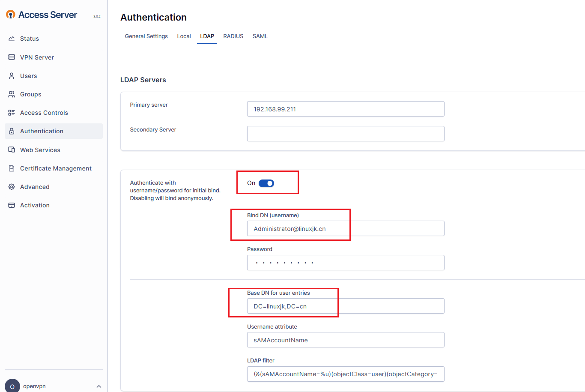The image size is (585, 392).
Task: Click the Primary server input field
Action: click(345, 109)
